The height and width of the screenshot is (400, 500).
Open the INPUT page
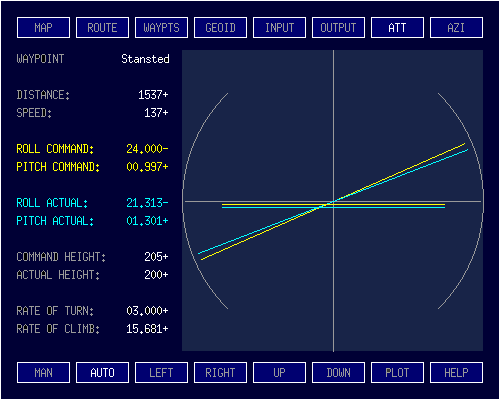[x=279, y=28]
